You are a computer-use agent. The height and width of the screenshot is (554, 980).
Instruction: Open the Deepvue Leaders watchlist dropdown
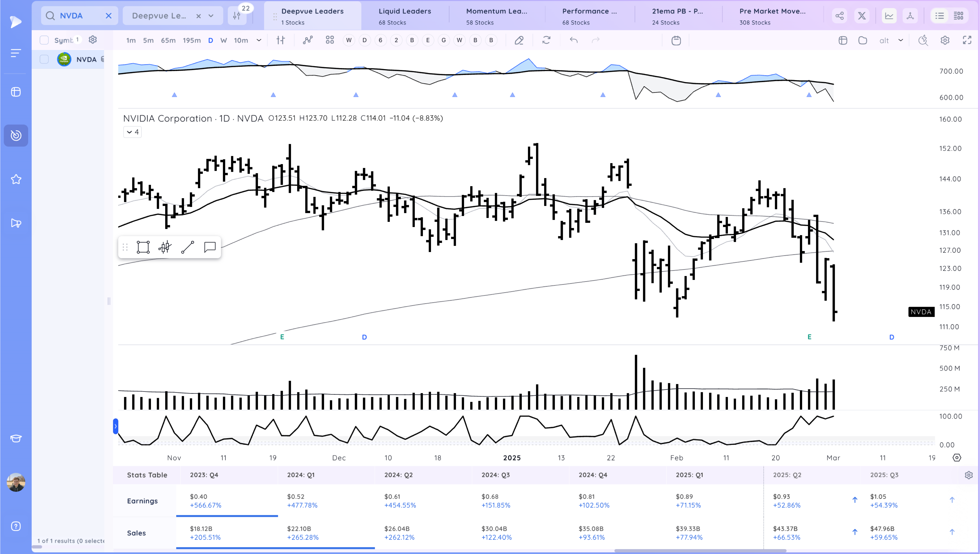pos(211,16)
